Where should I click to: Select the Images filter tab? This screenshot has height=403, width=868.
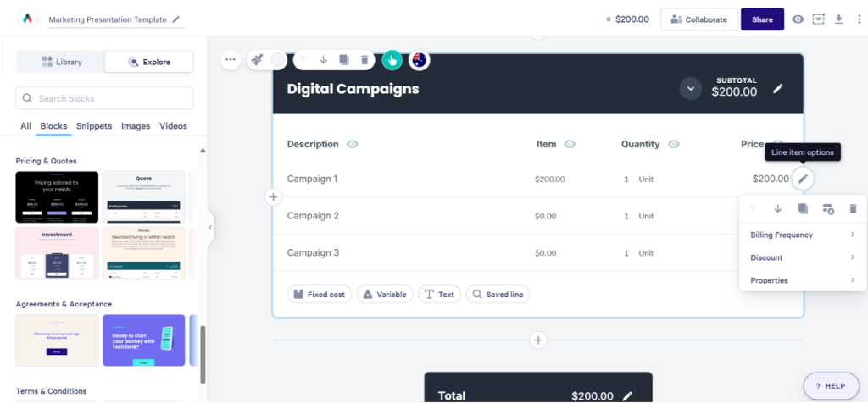(136, 126)
